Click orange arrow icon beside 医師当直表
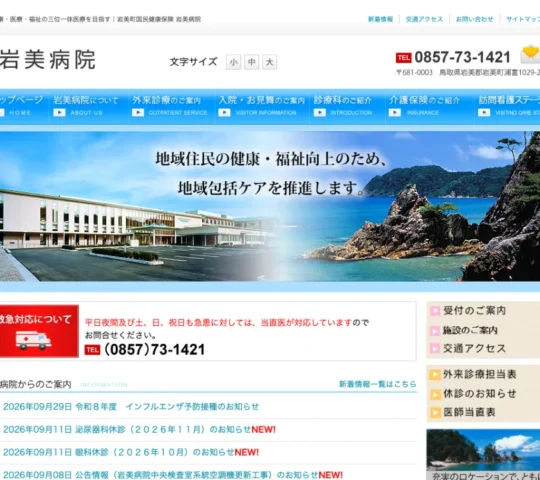Image resolution: width=540 pixels, height=480 pixels. pyautogui.click(x=435, y=413)
